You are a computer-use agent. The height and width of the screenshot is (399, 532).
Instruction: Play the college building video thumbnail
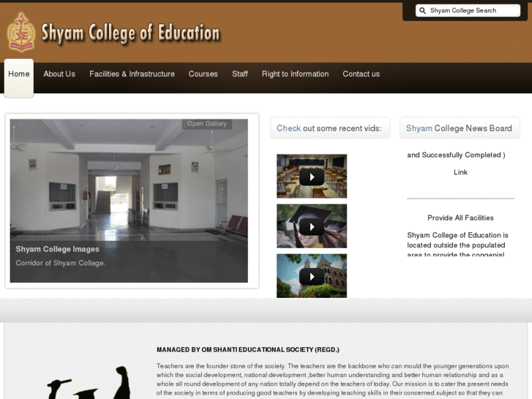pos(312,276)
